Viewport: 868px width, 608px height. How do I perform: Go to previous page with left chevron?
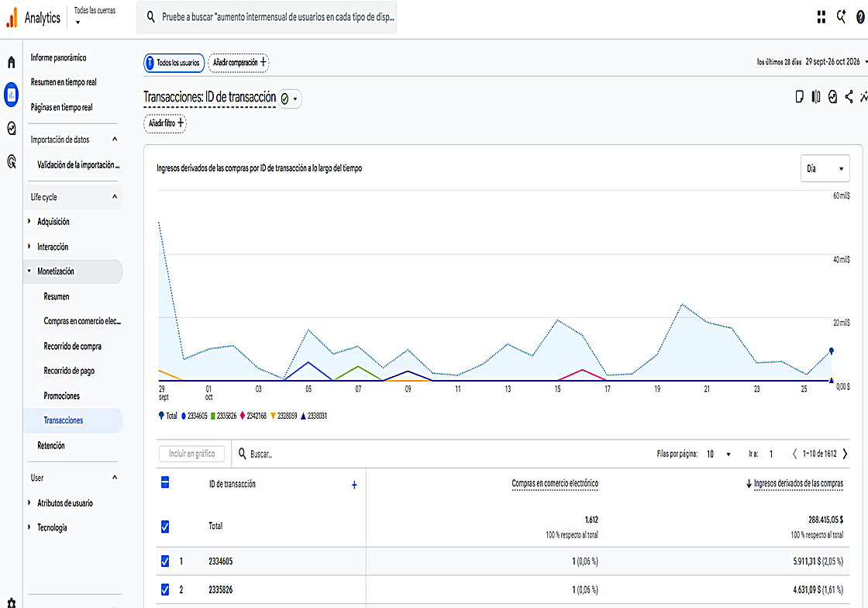[794, 454]
